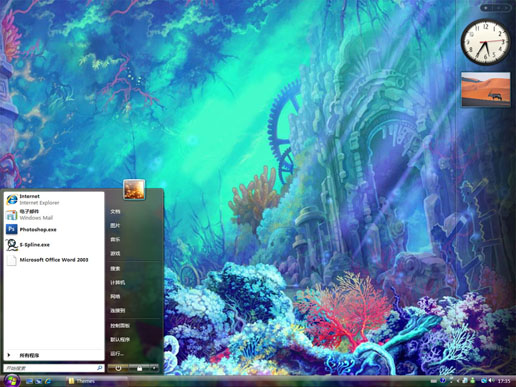Image resolution: width=516 pixels, height=387 pixels.
Task: Click the Show Desktop quick launch icon
Action: click(29, 381)
